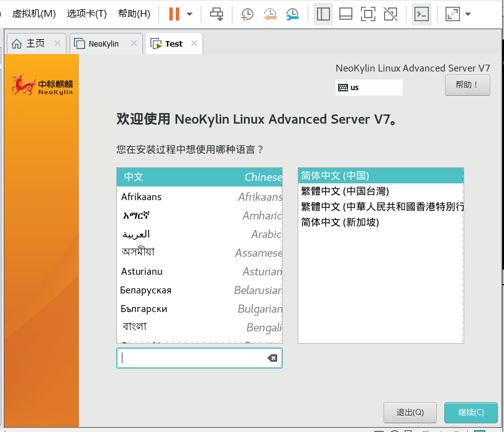Select Arabic in language list
Image resolution: width=504 pixels, height=432 pixels.
199,234
